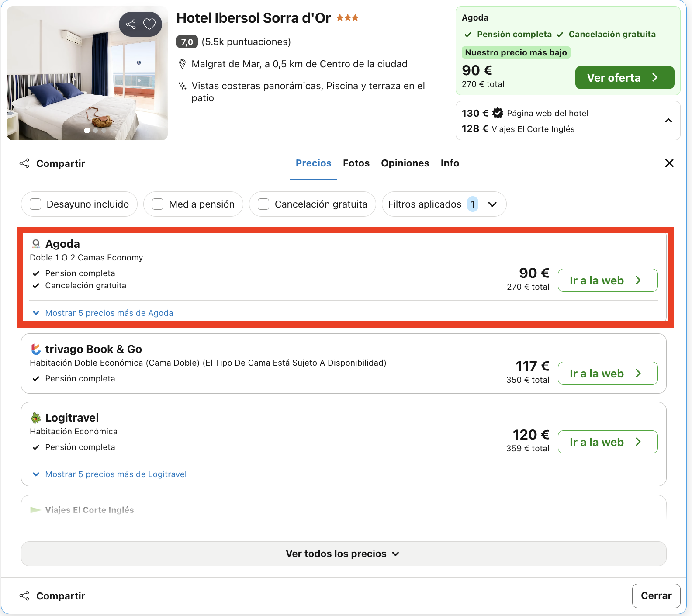Close the details panel with X

point(669,163)
